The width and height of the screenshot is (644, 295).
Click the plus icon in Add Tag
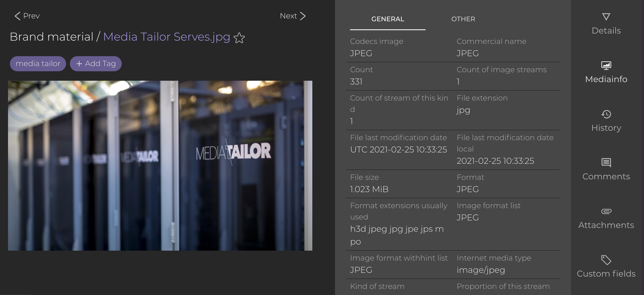coord(79,64)
